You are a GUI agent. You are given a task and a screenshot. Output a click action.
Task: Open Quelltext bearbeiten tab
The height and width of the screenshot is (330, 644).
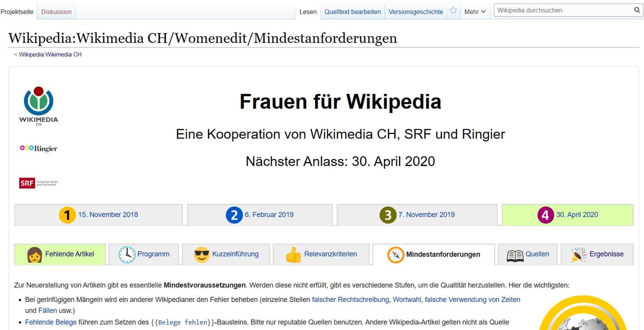point(353,12)
